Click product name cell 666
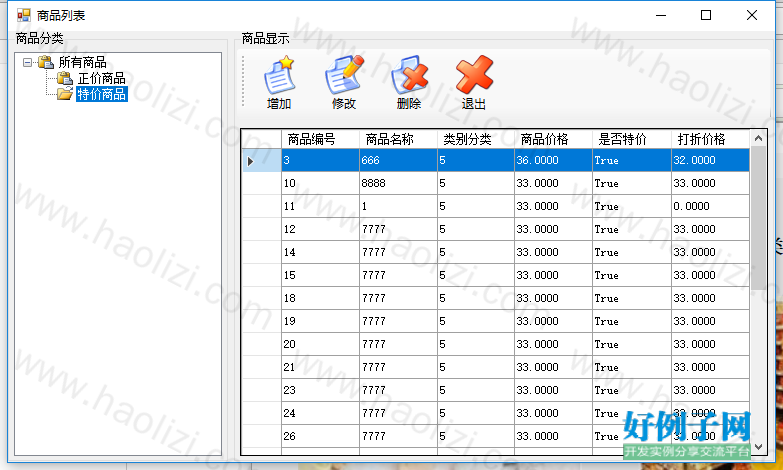Image resolution: width=783 pixels, height=470 pixels. pos(398,160)
